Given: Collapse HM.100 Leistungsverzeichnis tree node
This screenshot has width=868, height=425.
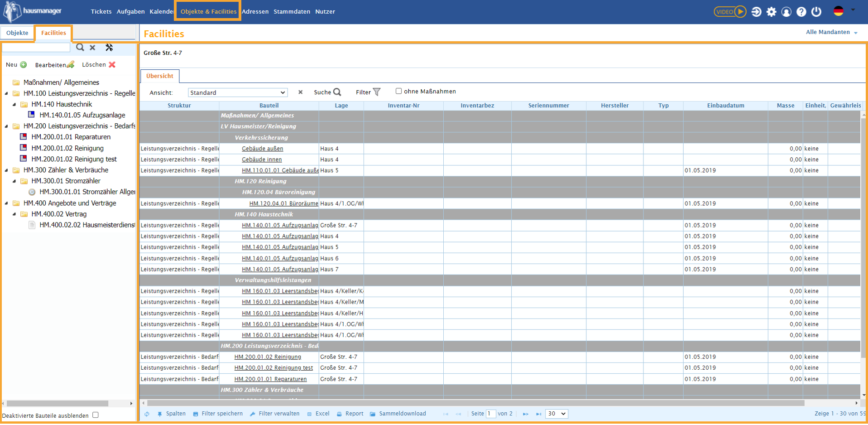Looking at the screenshot, I should (x=6, y=93).
